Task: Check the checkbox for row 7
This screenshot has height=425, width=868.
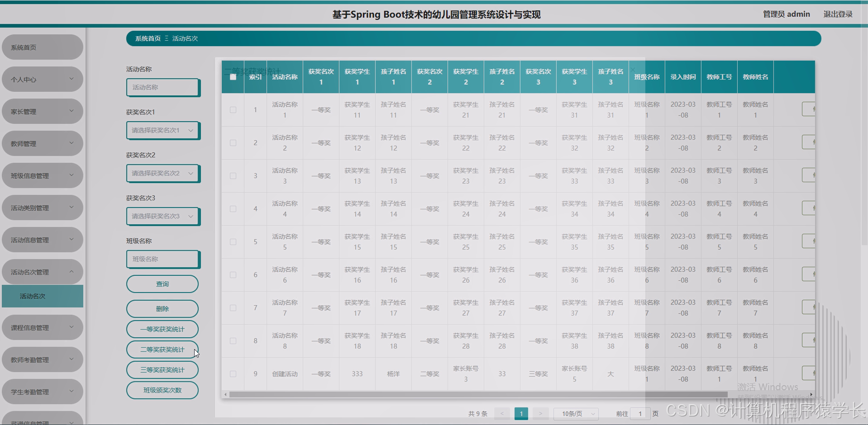Action: 233,308
